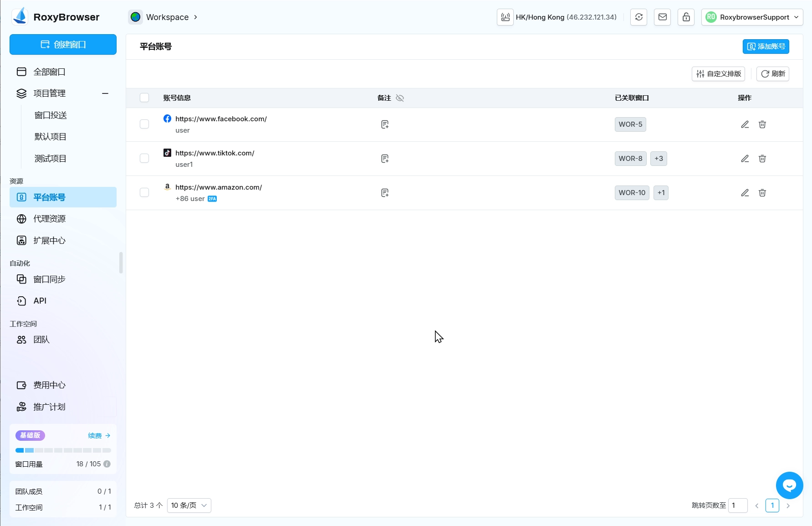Screen dimensions: 812x526
Task: Open the 10 条/页 page size dropdown
Action: (x=189, y=505)
